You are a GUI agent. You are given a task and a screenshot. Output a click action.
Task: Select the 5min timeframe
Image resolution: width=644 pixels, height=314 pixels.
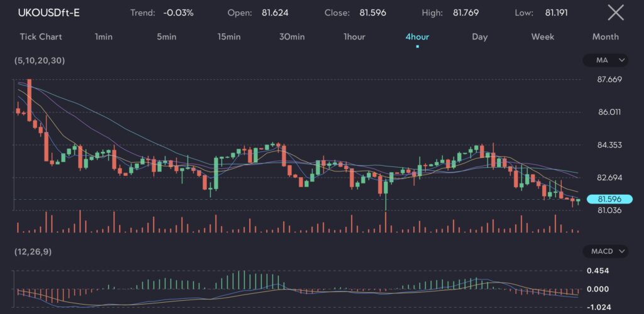[167, 36]
